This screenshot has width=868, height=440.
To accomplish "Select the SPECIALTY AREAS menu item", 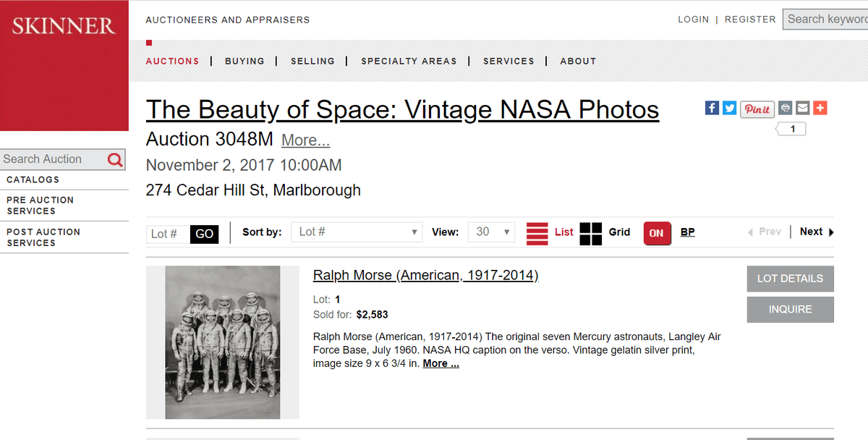I will pos(409,62).
